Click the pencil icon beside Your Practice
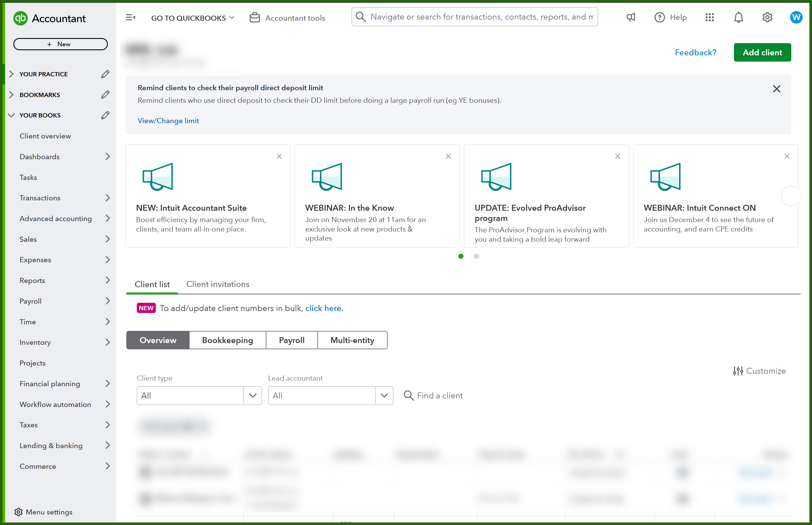The image size is (812, 525). click(x=105, y=74)
